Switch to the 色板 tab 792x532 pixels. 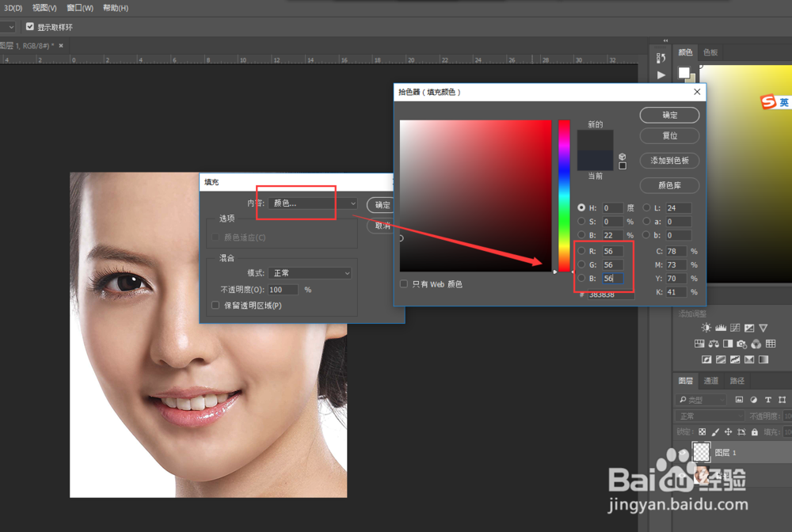click(x=710, y=52)
